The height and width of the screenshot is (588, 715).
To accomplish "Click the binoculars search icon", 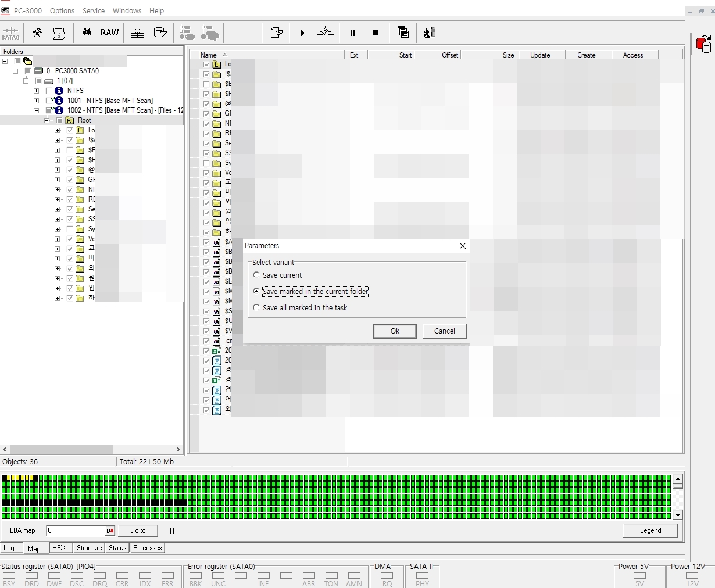I will (x=87, y=33).
